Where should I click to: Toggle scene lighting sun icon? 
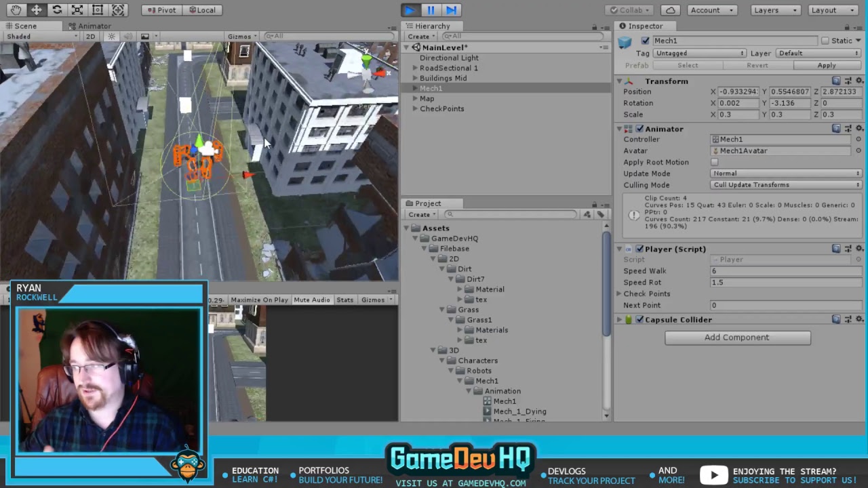112,37
